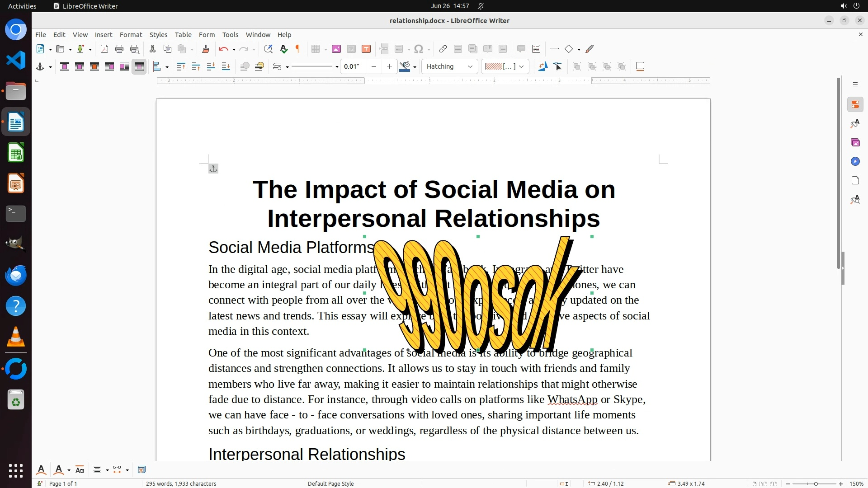This screenshot has width=868, height=488.
Task: Expand the hatching pattern dropdown
Action: (x=521, y=67)
